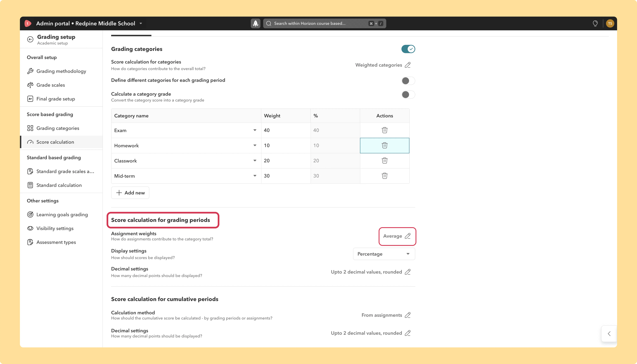Viewport: 637px width, 364px height.
Task: Click the Actions column header
Action: click(x=385, y=116)
